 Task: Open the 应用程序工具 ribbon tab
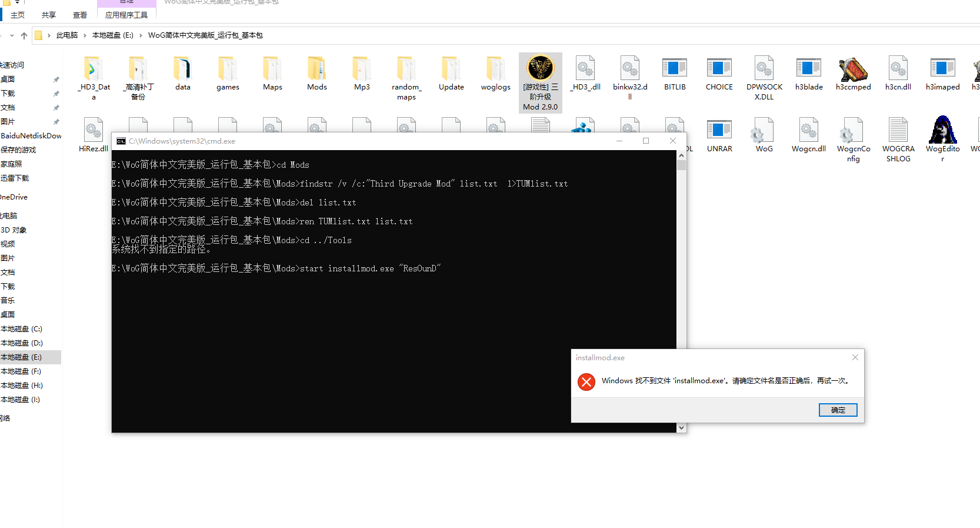[x=126, y=15]
